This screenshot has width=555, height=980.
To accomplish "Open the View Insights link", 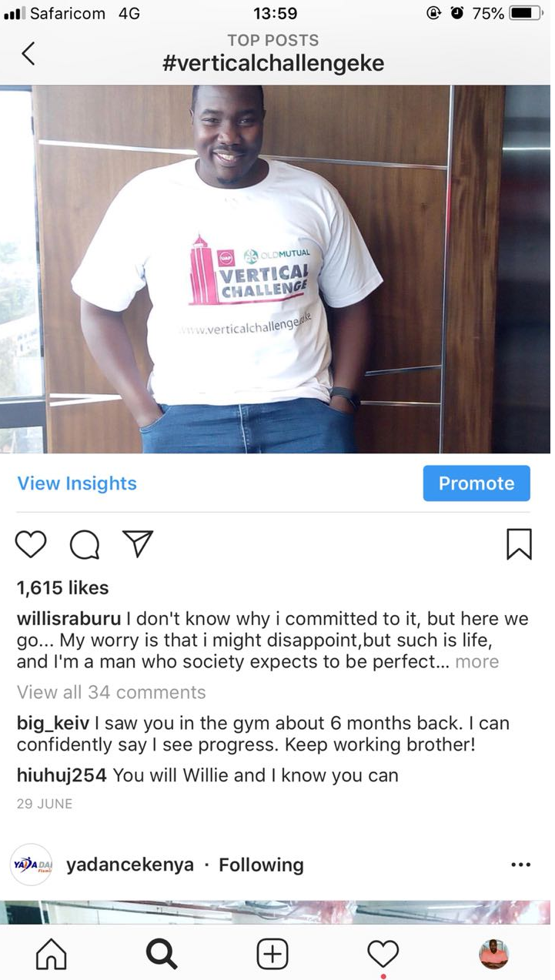I will pyautogui.click(x=77, y=483).
